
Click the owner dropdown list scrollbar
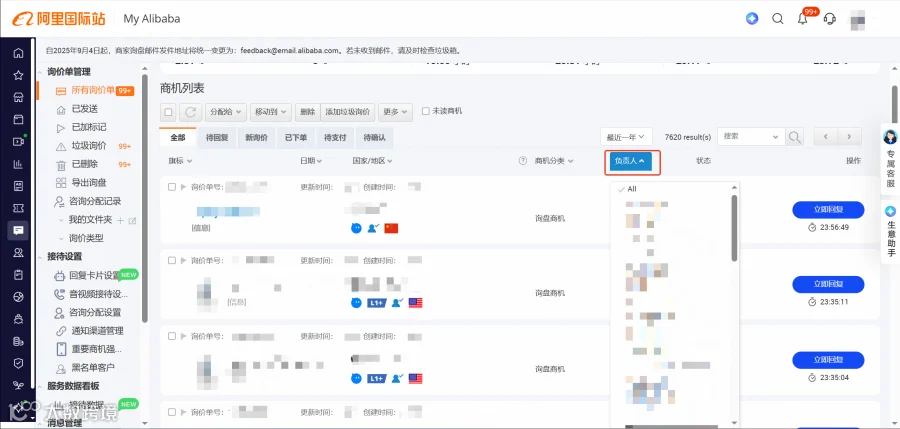coord(734,228)
